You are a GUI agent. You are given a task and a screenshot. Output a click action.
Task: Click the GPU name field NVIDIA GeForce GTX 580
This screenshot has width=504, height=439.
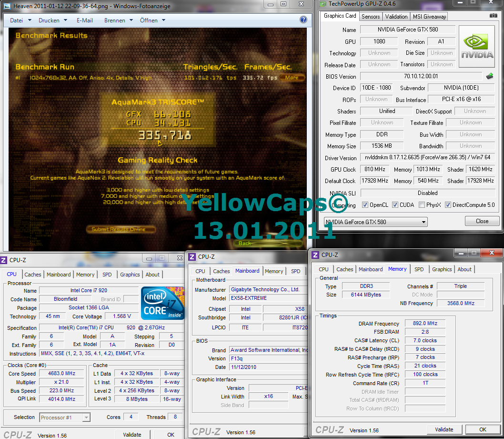tap(408, 30)
